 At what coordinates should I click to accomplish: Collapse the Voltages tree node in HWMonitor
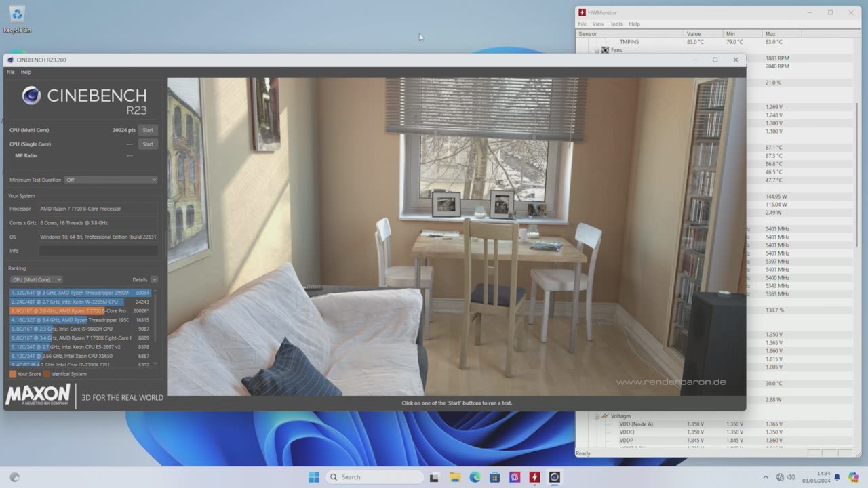pyautogui.click(x=597, y=416)
